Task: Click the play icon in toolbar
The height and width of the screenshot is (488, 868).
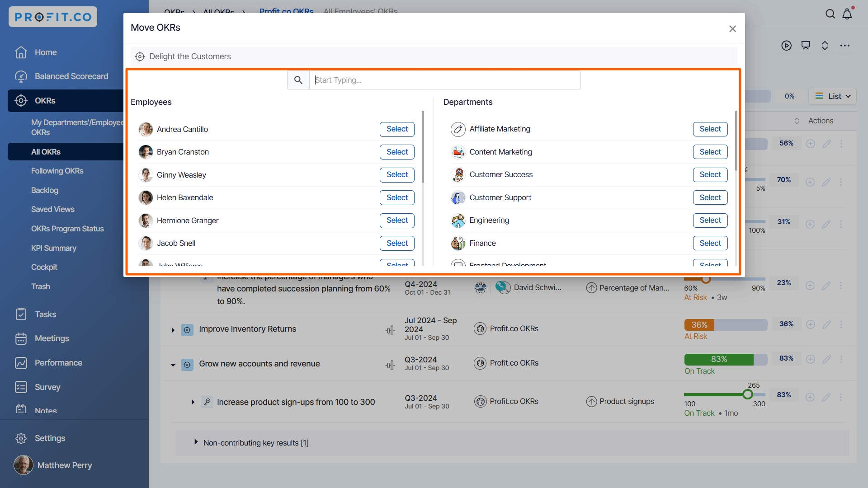Action: [786, 46]
